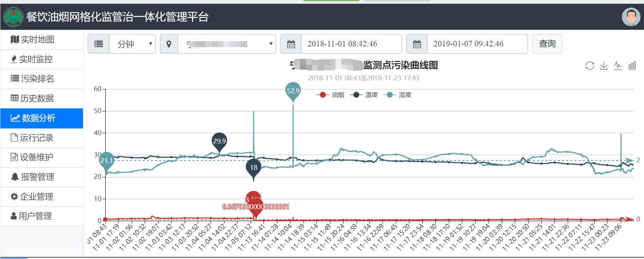644x259 pixels.
Task: Click the end datetime input field
Action: click(477, 44)
